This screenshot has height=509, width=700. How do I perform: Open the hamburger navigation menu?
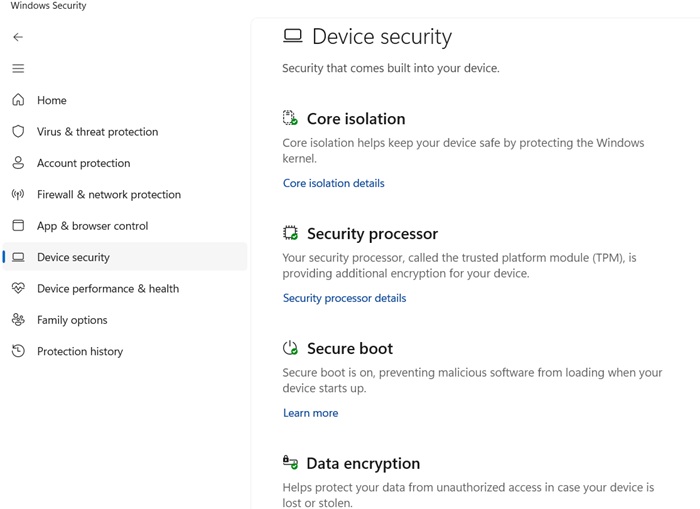click(18, 68)
